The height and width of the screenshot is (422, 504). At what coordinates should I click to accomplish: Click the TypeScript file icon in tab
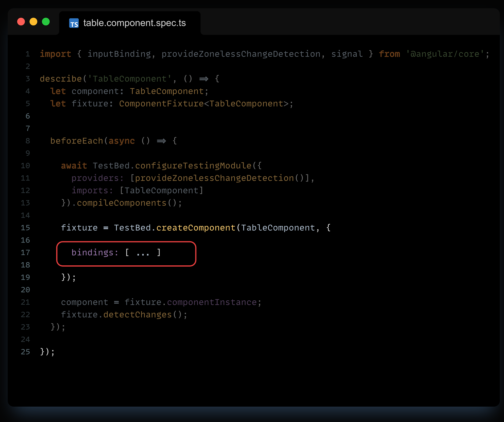pyautogui.click(x=74, y=23)
